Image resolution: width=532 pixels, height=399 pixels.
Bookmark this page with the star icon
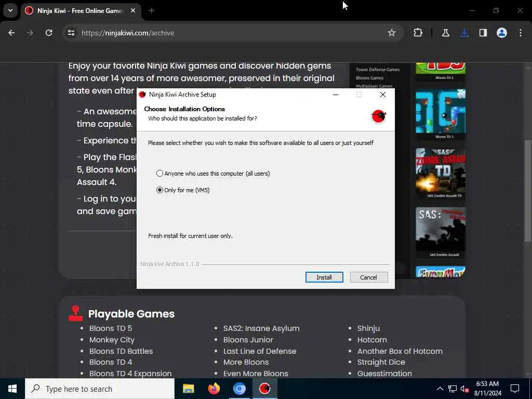[392, 33]
